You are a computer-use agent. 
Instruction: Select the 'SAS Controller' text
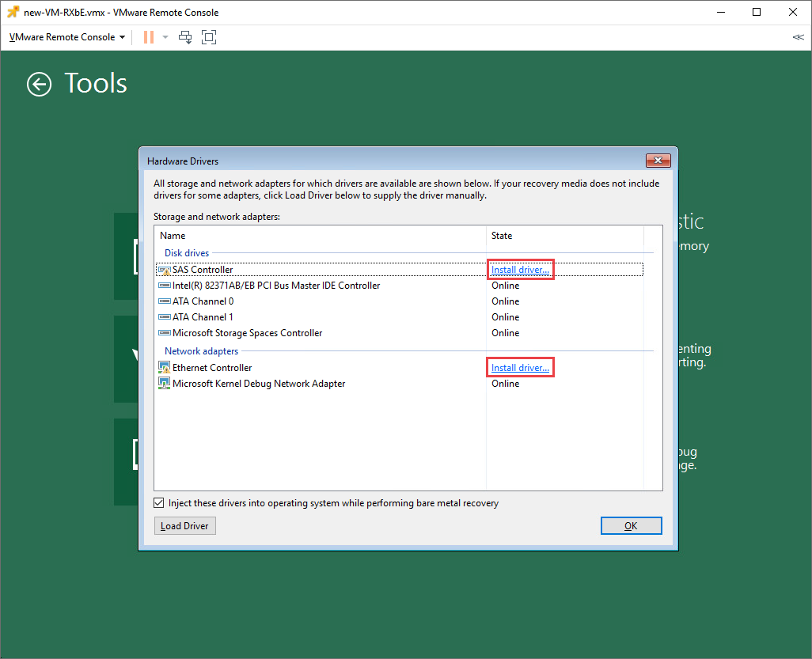click(x=203, y=270)
